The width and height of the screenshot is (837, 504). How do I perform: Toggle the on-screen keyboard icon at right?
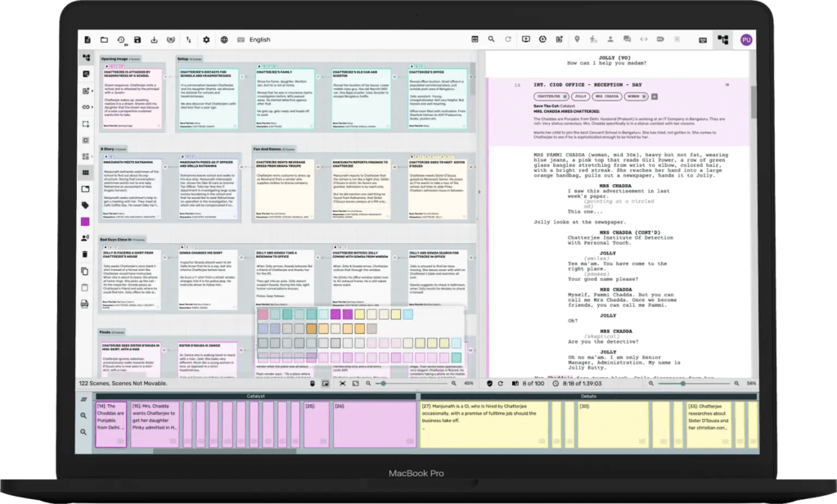pyautogui.click(x=702, y=39)
